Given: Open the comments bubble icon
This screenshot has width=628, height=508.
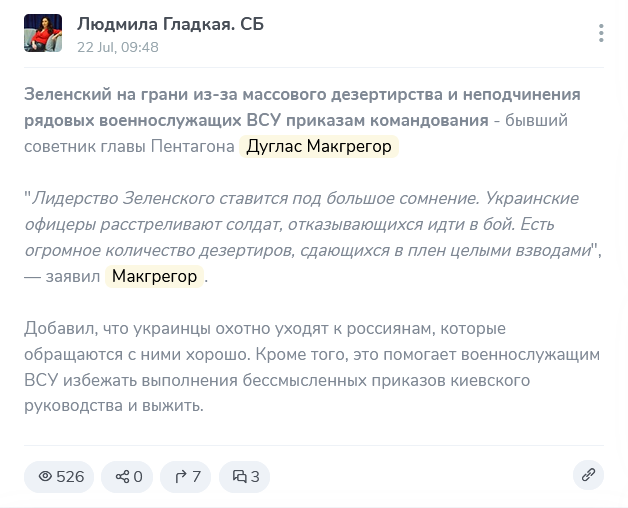Looking at the screenshot, I should [239, 477].
